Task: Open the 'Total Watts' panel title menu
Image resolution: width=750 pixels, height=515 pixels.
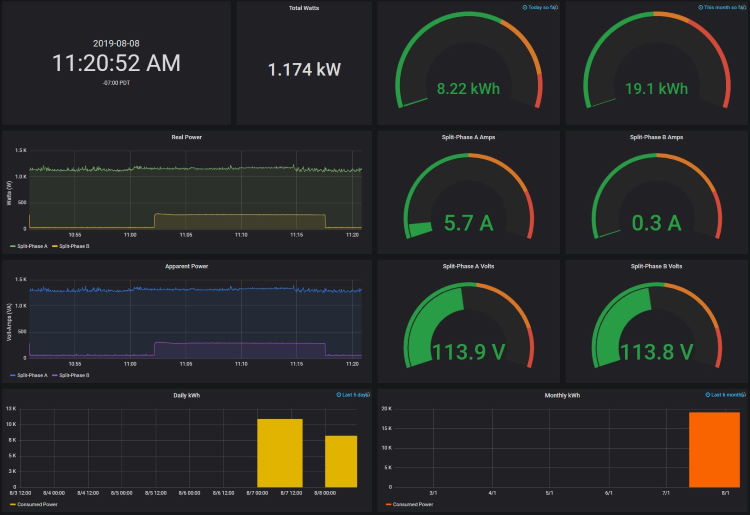Action: [304, 8]
